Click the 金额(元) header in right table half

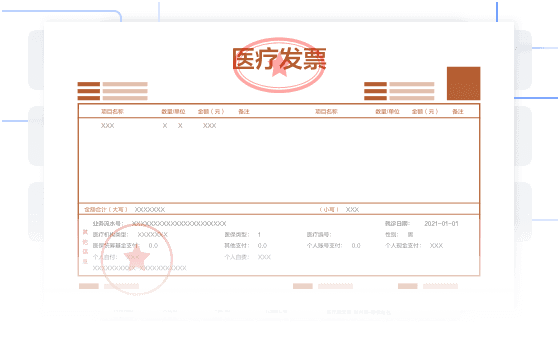(x=425, y=111)
